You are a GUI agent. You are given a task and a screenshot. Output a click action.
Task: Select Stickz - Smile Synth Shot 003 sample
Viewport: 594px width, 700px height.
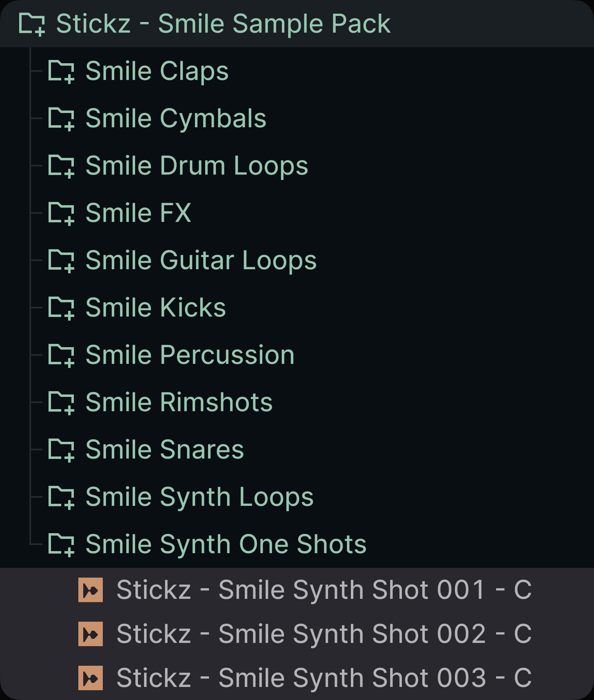point(324,678)
